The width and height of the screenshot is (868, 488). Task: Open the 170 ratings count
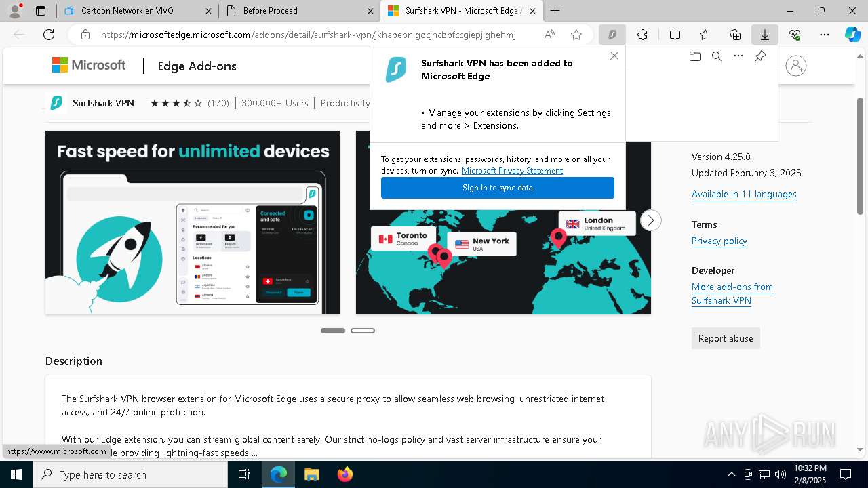(x=218, y=103)
